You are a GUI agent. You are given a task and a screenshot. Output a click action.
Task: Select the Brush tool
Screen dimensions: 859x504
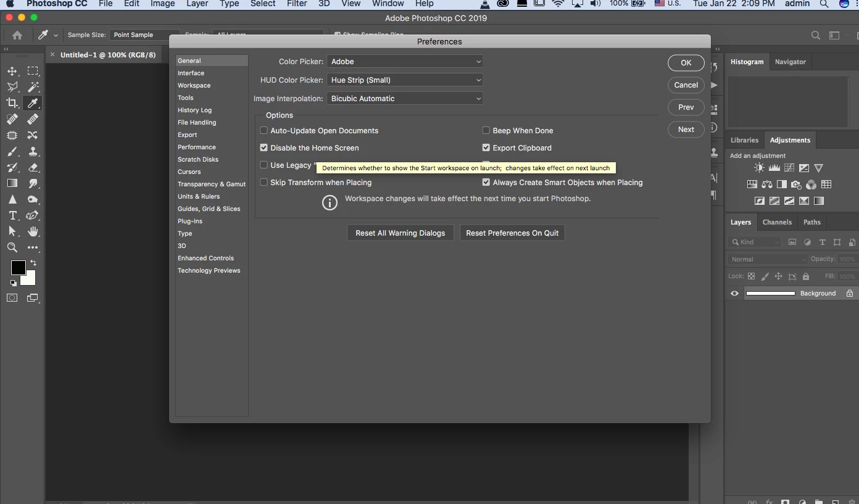pyautogui.click(x=12, y=151)
